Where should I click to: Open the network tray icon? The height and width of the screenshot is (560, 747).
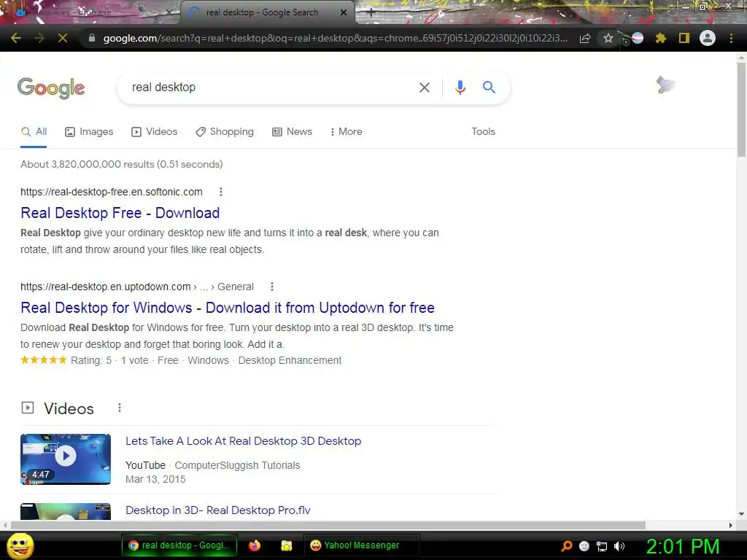pyautogui.click(x=602, y=546)
